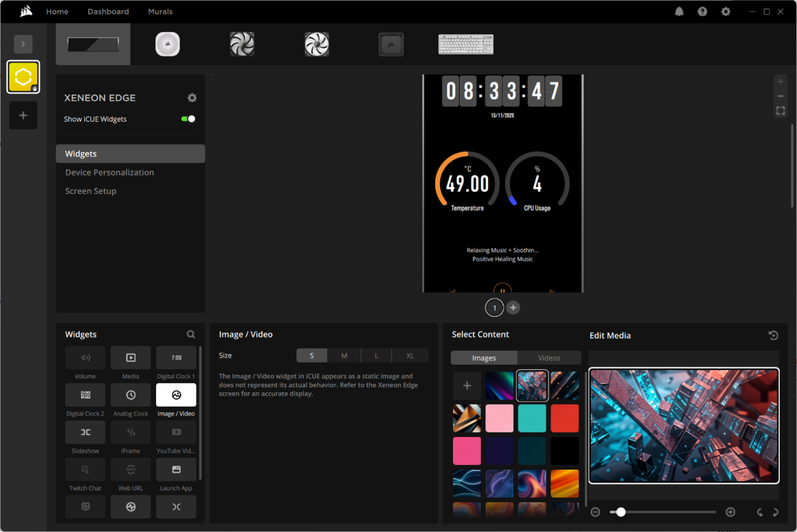The height and width of the screenshot is (532, 797).
Task: Pick the teal color swatch
Action: pyautogui.click(x=532, y=418)
